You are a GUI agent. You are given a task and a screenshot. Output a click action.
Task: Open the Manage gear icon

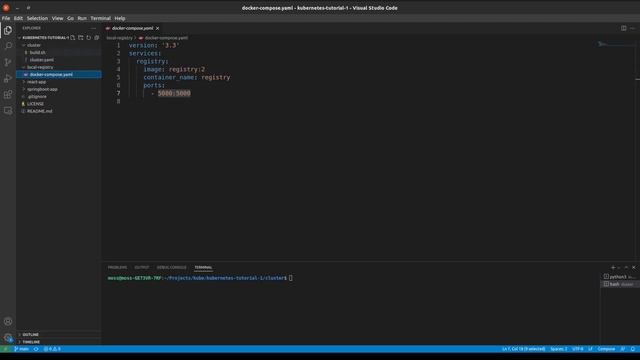(x=8, y=338)
